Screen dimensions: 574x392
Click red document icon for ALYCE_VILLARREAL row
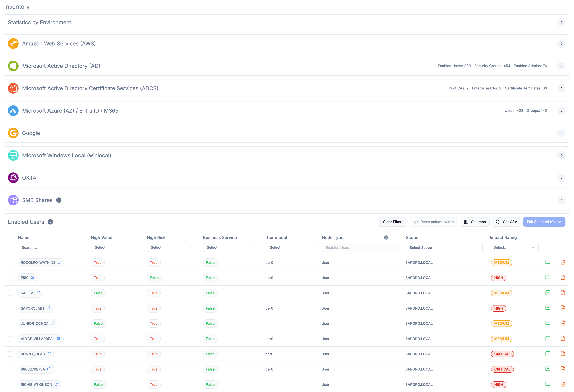pos(563,338)
